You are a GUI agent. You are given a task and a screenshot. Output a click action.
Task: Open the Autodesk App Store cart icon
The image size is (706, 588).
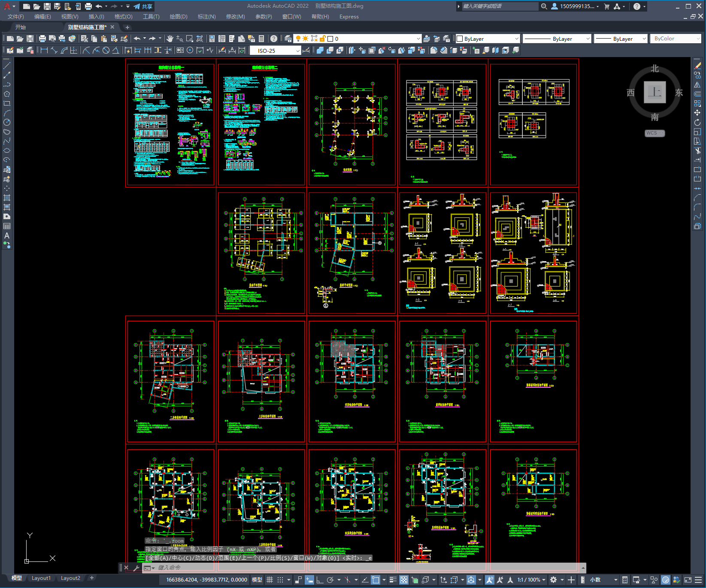pyautogui.click(x=607, y=6)
